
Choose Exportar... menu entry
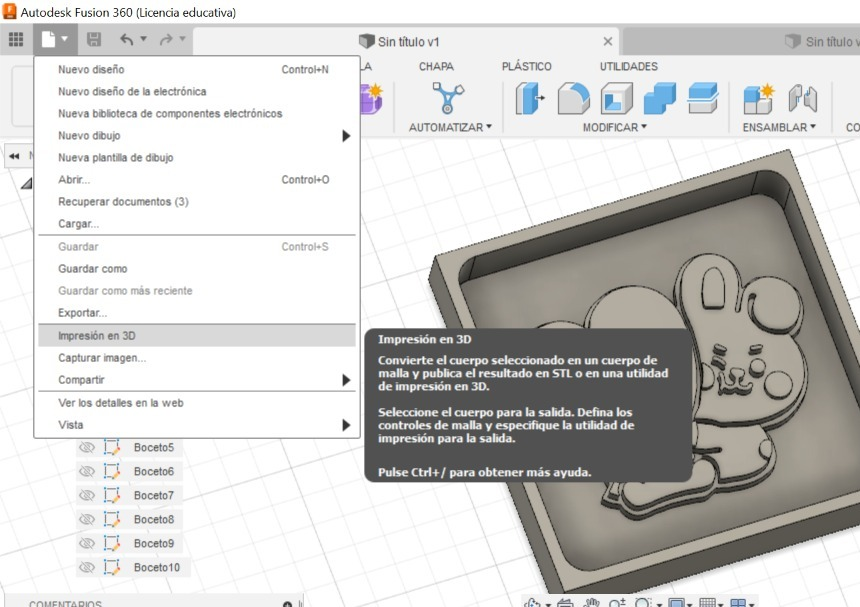(x=197, y=313)
